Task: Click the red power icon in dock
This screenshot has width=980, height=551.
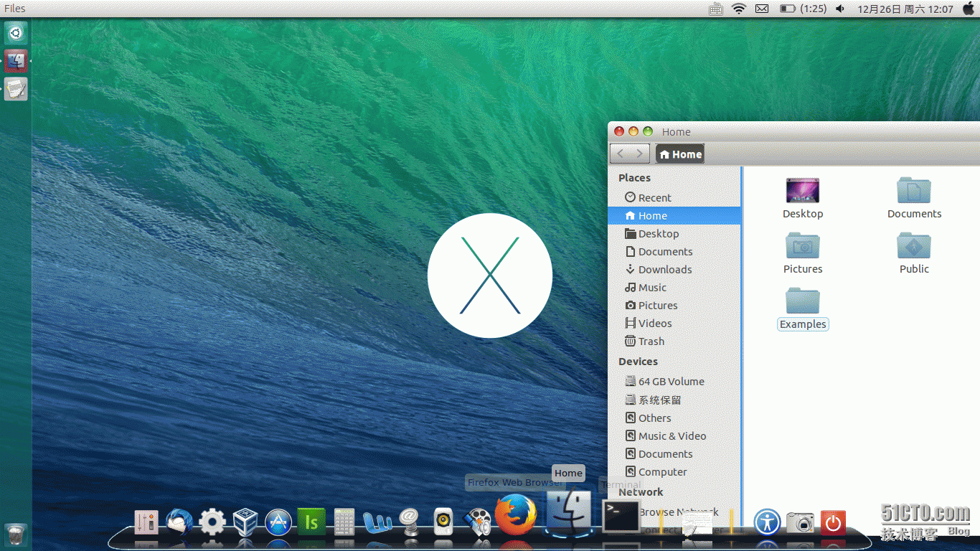Action: coord(833,523)
